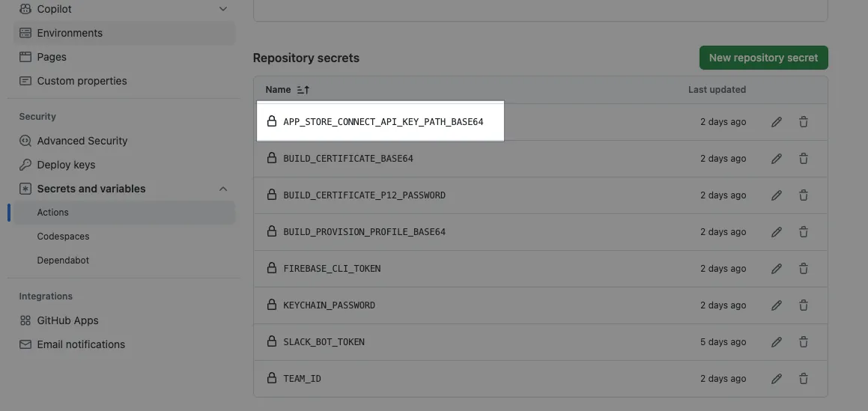The width and height of the screenshot is (868, 411).
Task: Go to Codespaces secrets
Action: (63, 237)
